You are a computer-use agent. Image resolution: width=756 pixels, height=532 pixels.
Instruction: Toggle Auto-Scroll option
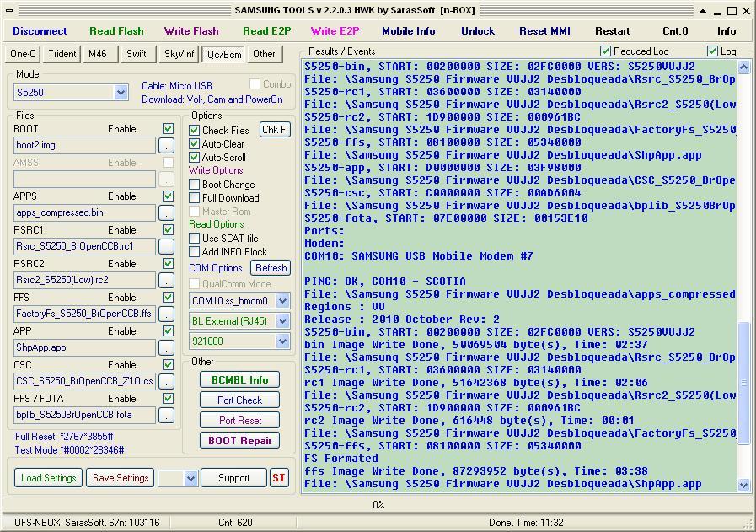195,157
